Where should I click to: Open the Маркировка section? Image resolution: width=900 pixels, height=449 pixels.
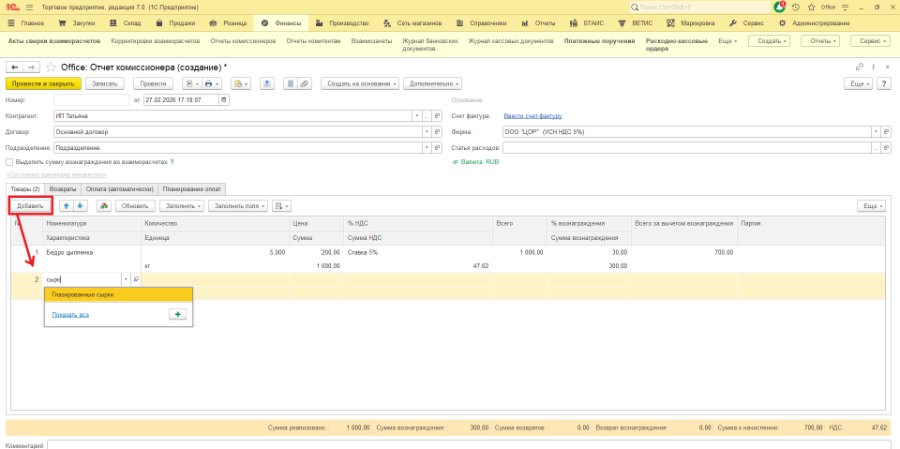(690, 24)
